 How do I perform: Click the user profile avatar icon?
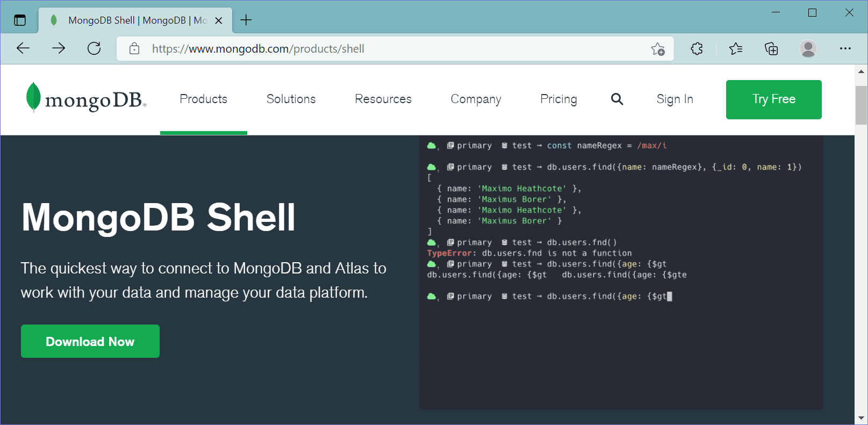808,49
